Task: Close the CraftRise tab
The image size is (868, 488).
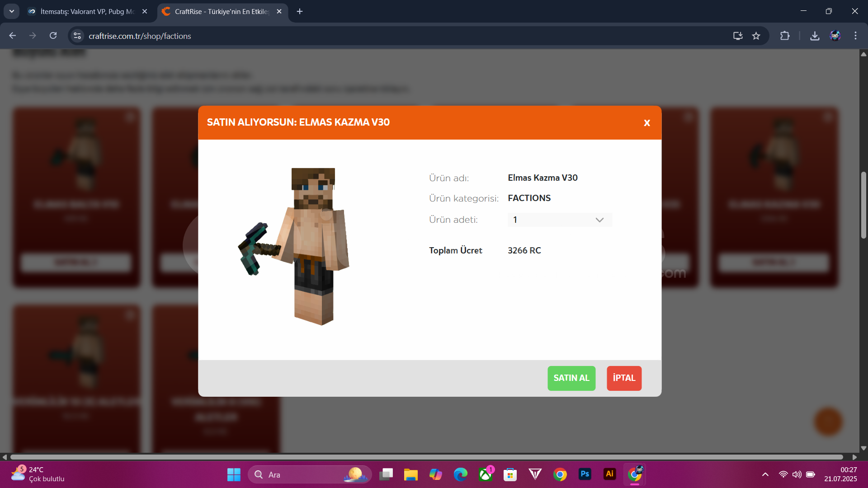Action: coord(279,11)
